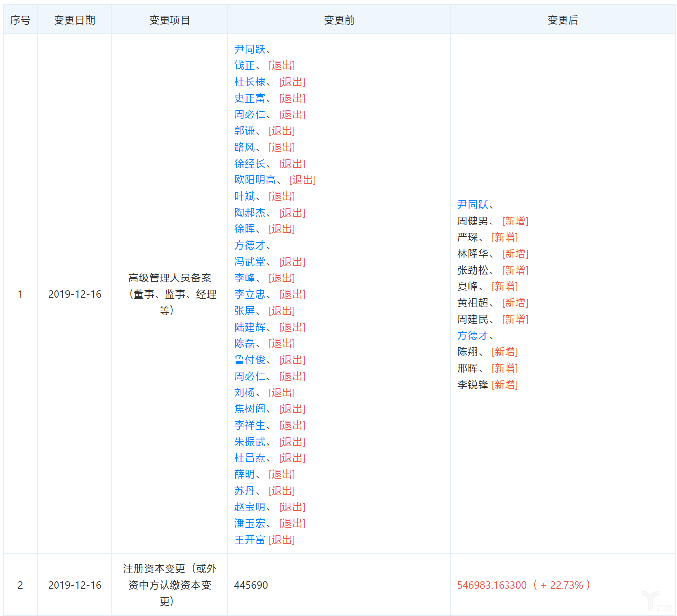Select the 张劲松 name text
677x616 pixels.
473,270
